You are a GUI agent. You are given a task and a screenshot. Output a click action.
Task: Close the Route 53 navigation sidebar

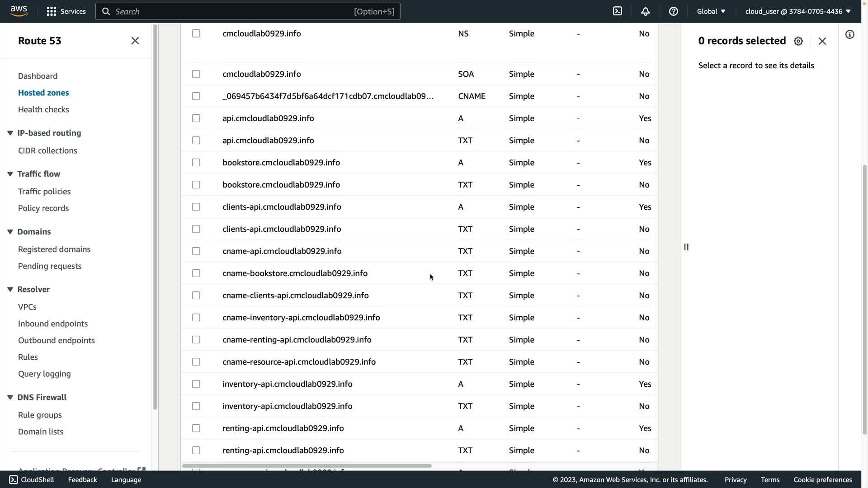pos(135,41)
